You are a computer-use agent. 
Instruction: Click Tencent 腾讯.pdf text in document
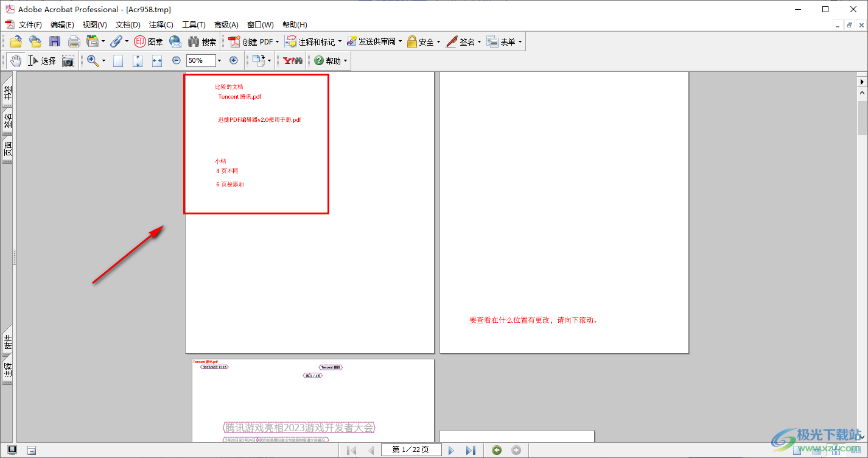click(240, 96)
